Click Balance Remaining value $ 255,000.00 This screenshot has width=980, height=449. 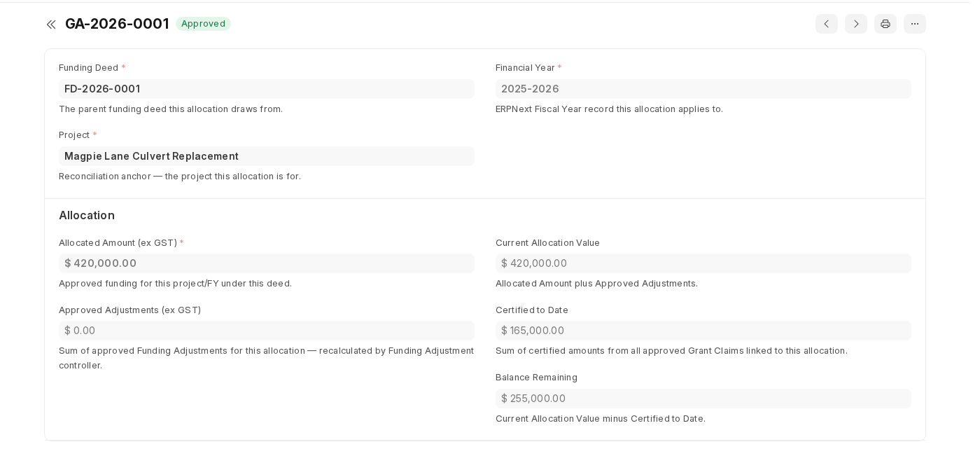[x=703, y=399]
